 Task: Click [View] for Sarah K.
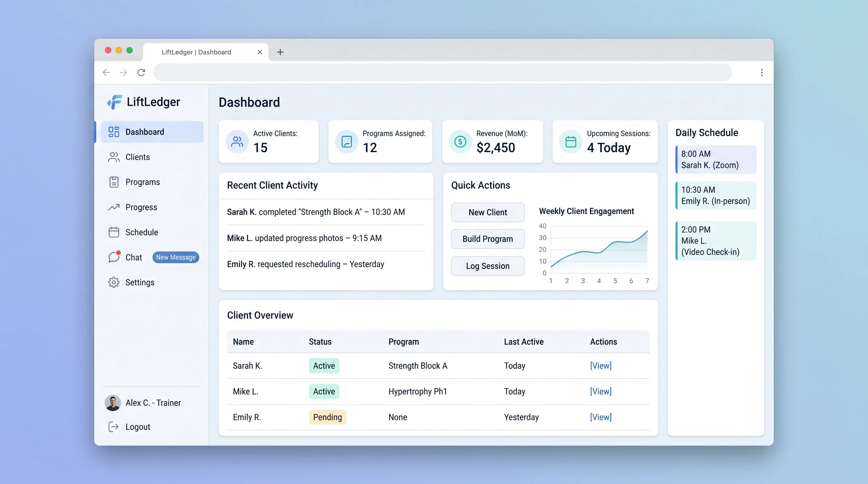pyautogui.click(x=601, y=366)
